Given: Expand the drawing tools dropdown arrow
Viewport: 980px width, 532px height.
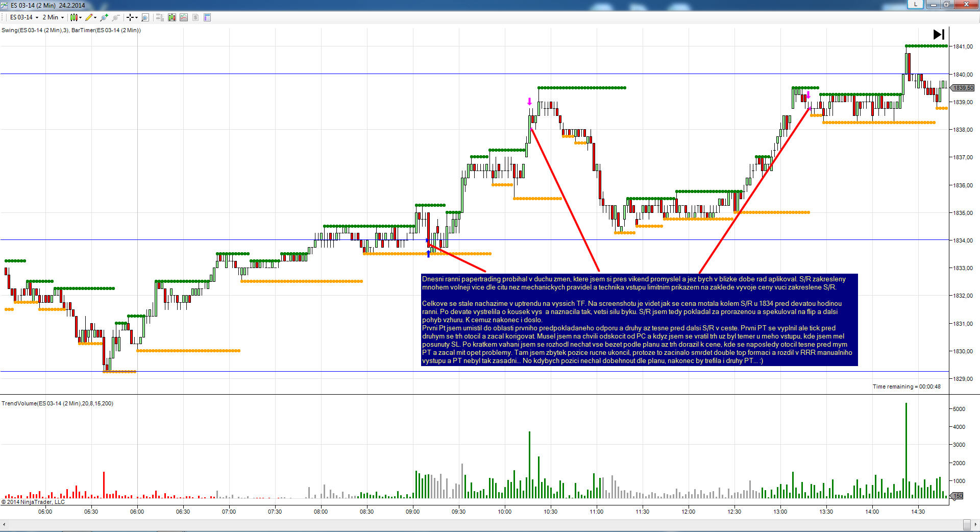Looking at the screenshot, I should [x=95, y=17].
